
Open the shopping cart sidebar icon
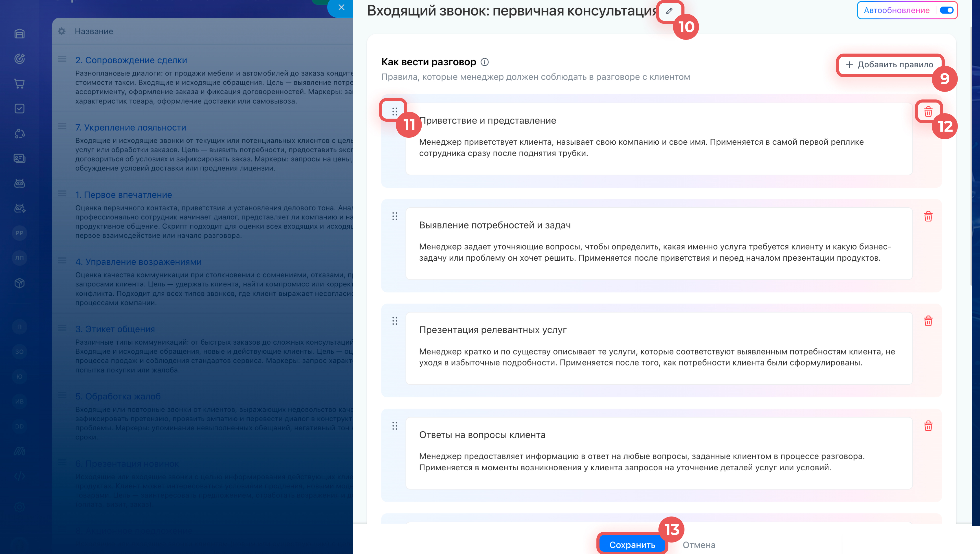(x=19, y=84)
